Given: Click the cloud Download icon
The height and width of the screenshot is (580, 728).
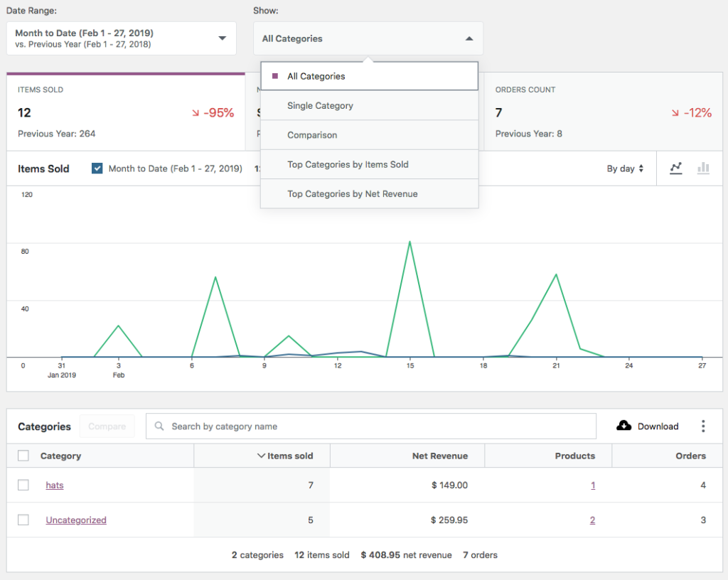Looking at the screenshot, I should point(623,426).
